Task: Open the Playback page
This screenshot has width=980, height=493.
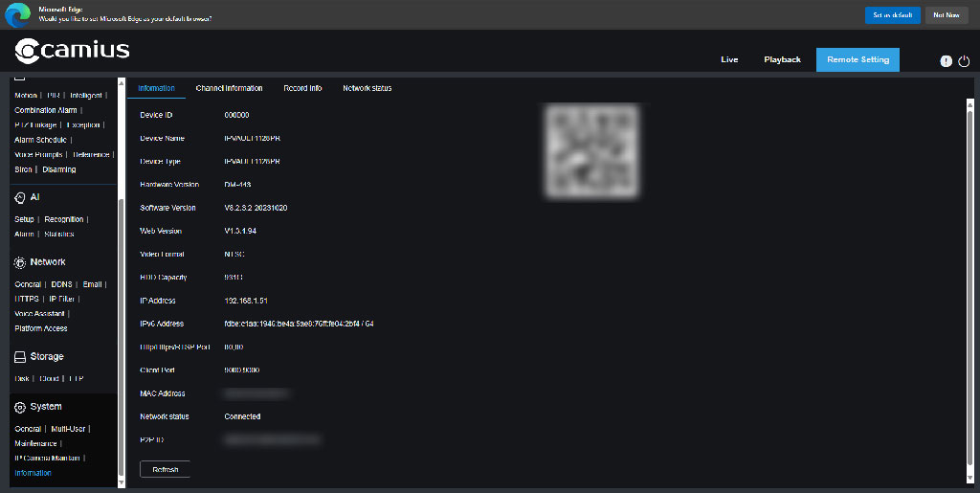Action: point(782,60)
